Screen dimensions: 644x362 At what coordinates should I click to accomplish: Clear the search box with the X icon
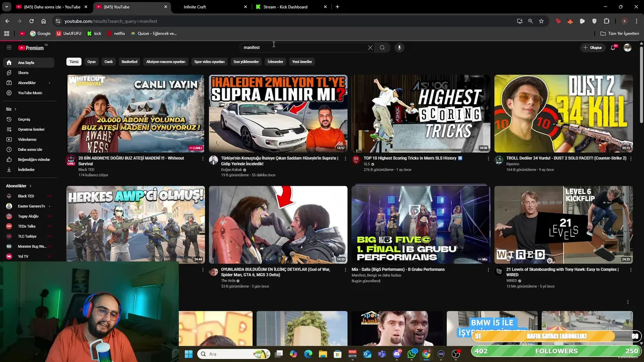(370, 48)
